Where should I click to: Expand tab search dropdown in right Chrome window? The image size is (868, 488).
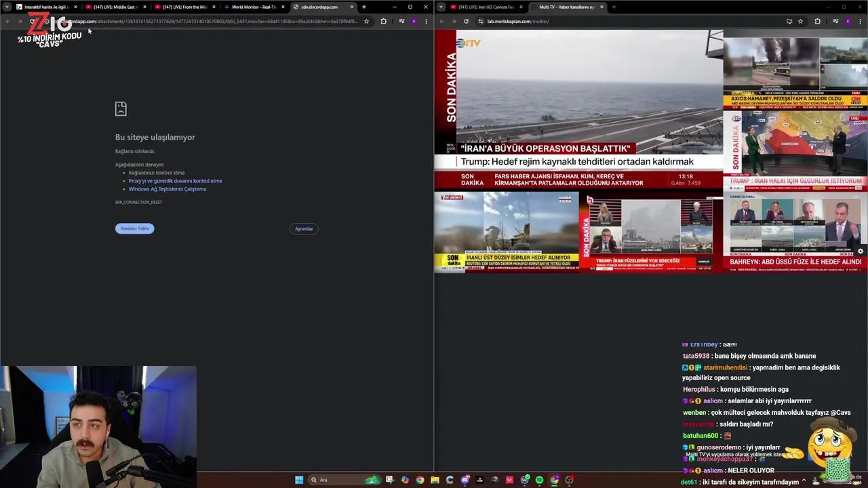[x=441, y=7]
